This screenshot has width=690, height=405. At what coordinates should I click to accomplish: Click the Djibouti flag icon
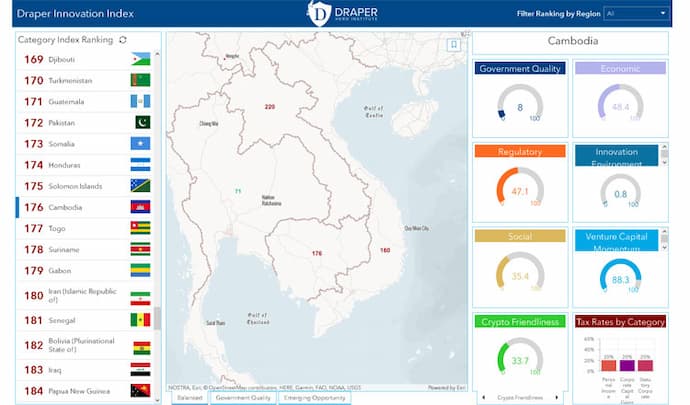pos(140,59)
